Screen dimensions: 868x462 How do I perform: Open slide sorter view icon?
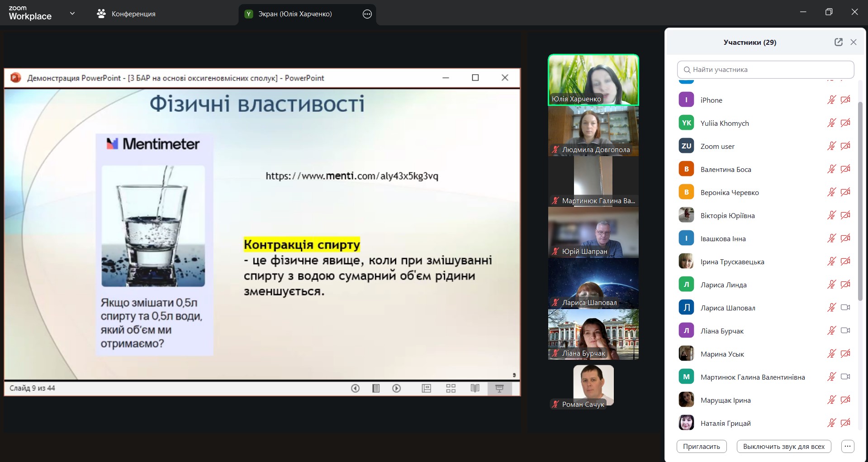click(x=451, y=388)
